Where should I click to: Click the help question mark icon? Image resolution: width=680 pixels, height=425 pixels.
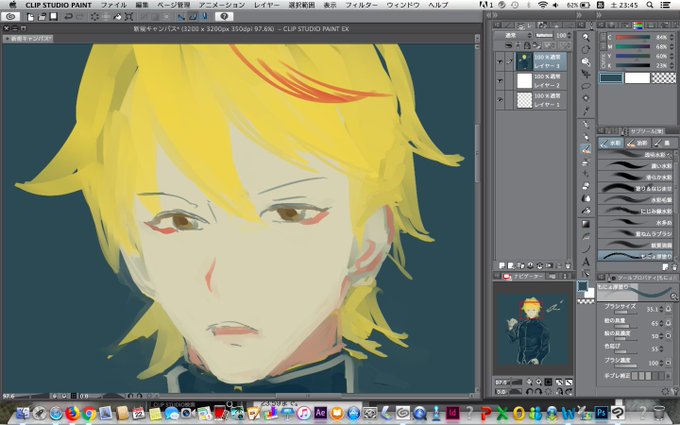[224, 16]
